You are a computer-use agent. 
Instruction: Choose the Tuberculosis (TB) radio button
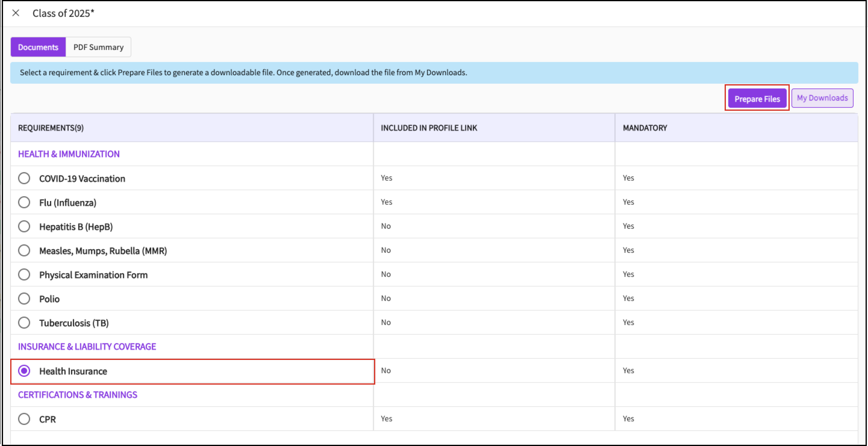(x=24, y=323)
